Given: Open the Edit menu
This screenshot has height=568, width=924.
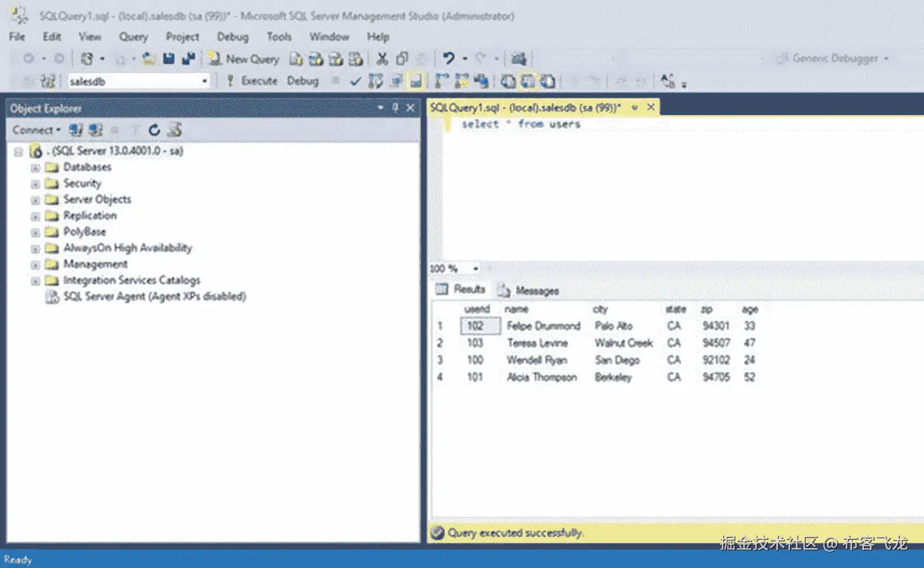Looking at the screenshot, I should (52, 37).
